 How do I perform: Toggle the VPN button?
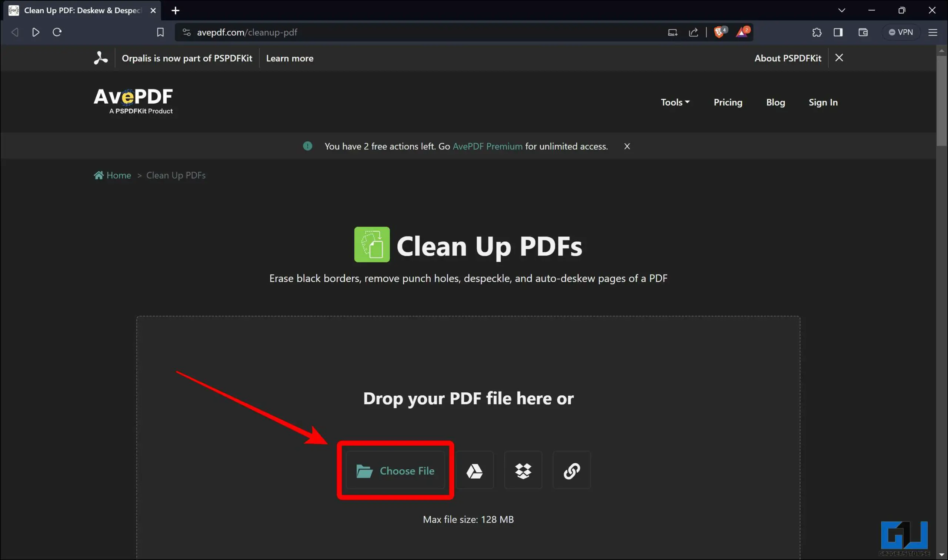[901, 33]
